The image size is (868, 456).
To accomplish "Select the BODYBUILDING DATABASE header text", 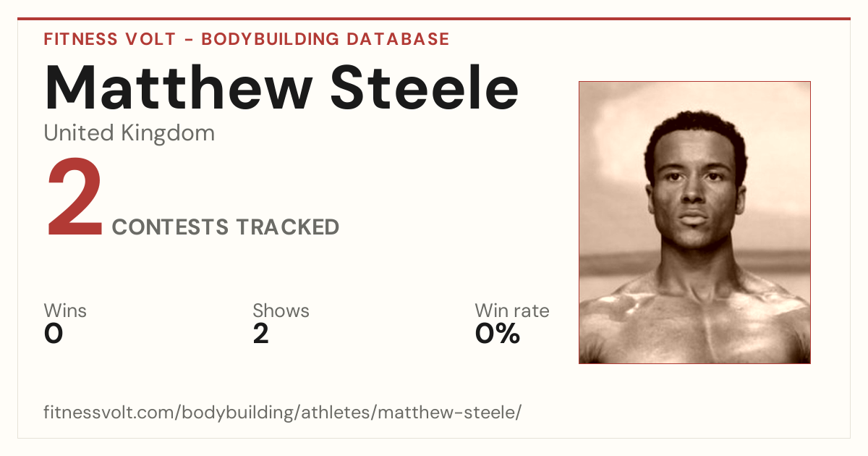I will coord(325,39).
